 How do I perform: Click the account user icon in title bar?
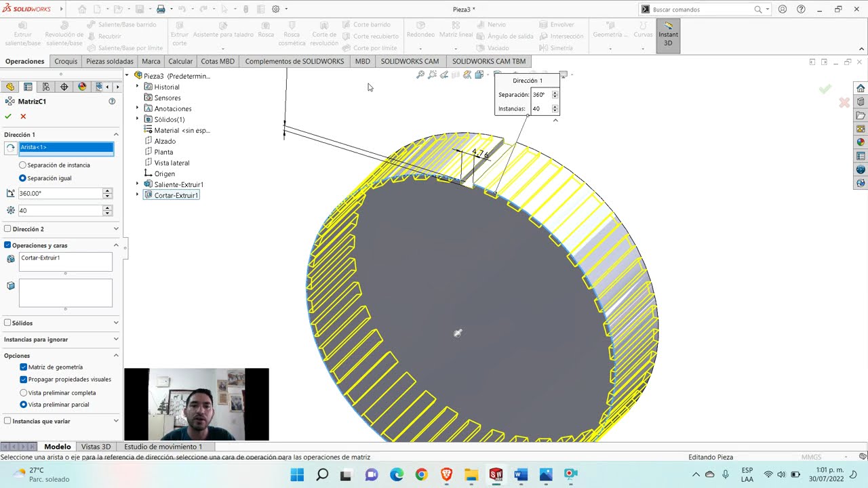point(783,9)
